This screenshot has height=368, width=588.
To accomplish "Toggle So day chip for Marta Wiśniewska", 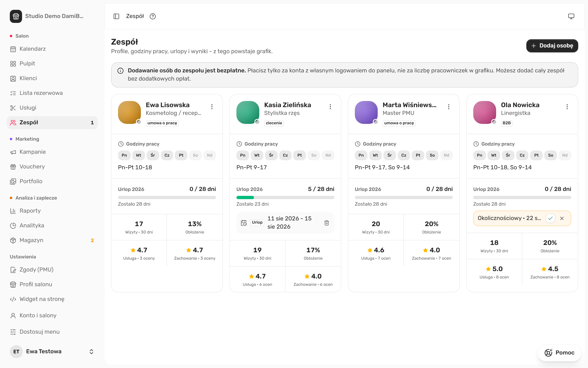I will 432,155.
